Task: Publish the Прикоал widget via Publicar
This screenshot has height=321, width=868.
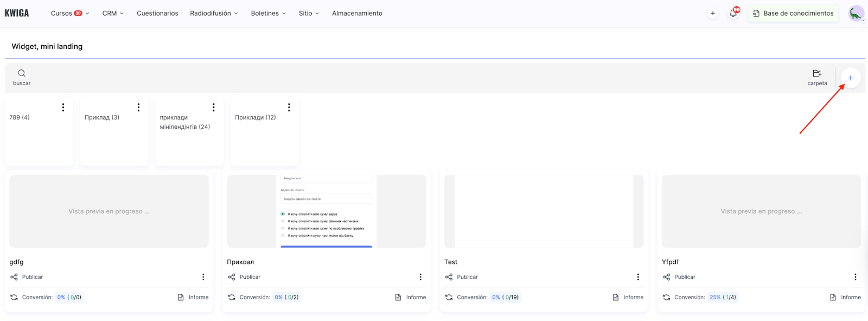Action: tap(244, 277)
